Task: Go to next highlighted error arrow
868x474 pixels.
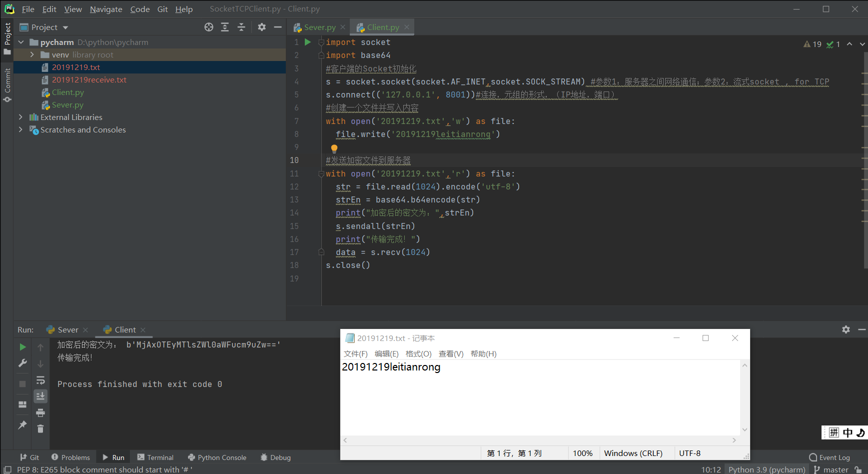Action: click(x=863, y=44)
